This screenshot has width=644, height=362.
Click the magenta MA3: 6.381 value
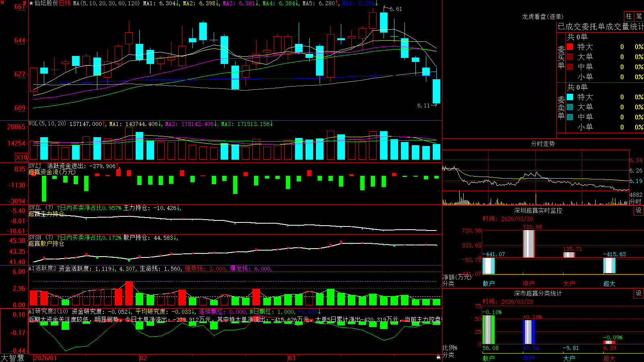click(x=241, y=3)
